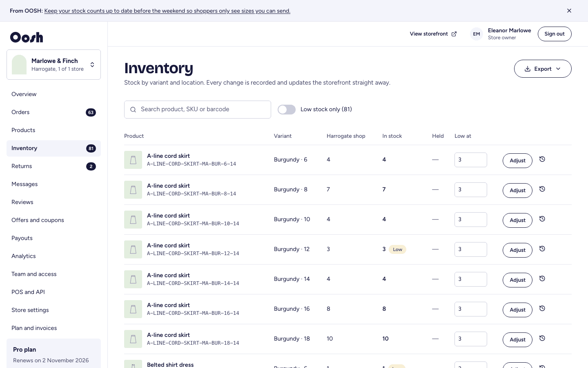Open stock history for Burgundy · 16
The image size is (588, 368).
[x=542, y=308]
